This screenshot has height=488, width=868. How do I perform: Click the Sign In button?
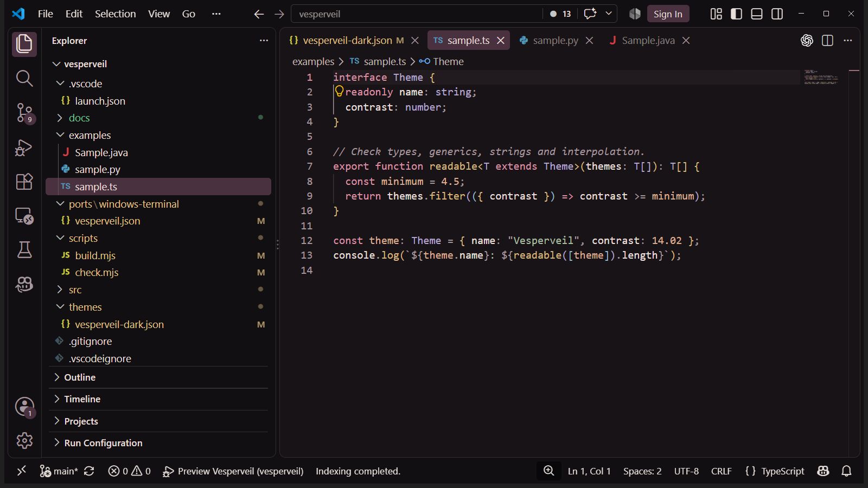tap(668, 14)
